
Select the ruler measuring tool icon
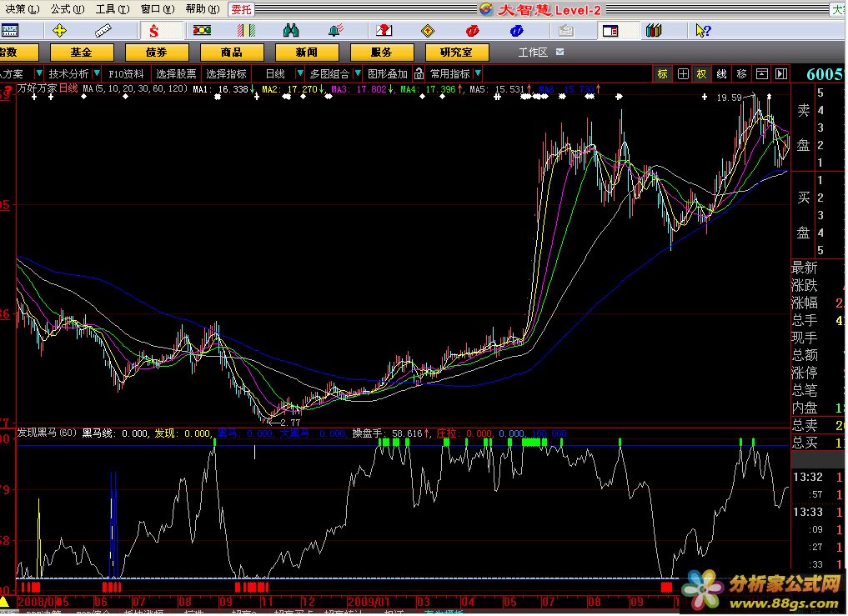tap(103, 31)
